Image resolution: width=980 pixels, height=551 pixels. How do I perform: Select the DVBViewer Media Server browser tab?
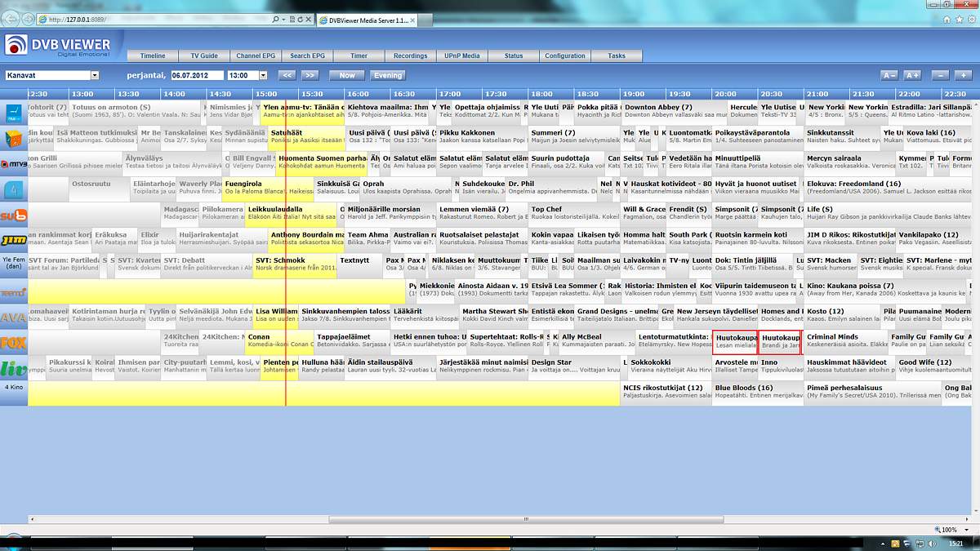coord(367,19)
